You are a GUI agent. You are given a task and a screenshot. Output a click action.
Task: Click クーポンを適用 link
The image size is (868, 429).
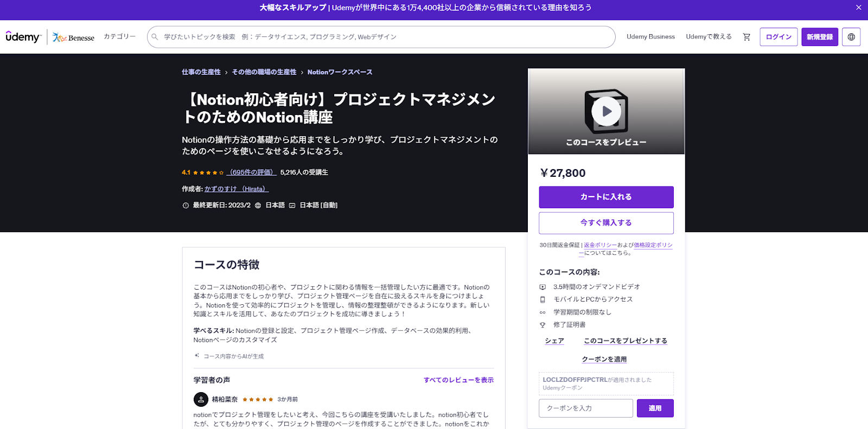tap(604, 359)
